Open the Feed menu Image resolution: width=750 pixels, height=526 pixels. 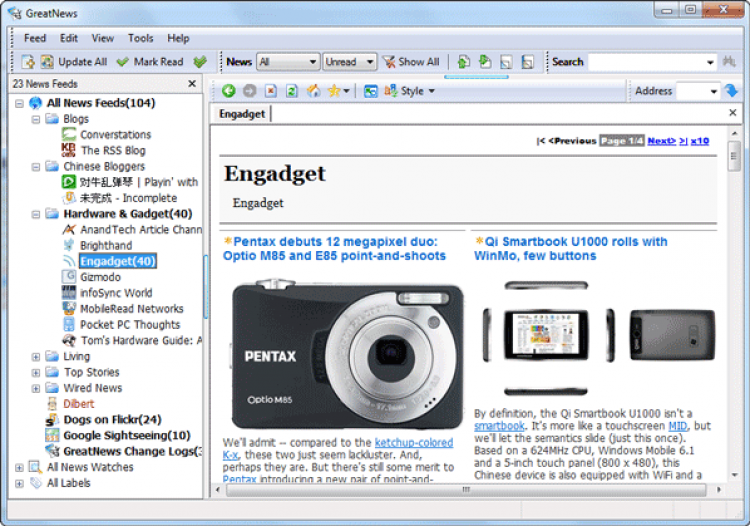(x=35, y=38)
